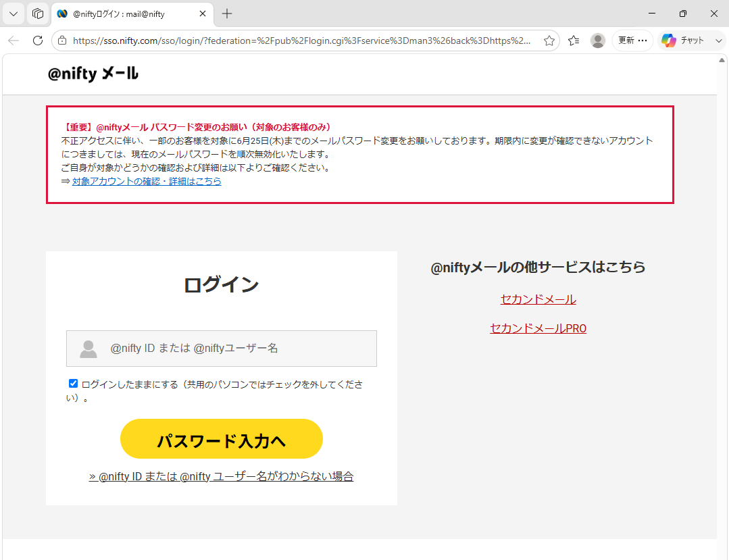Close the @niftyログイン tab
The image size is (729, 560).
203,14
